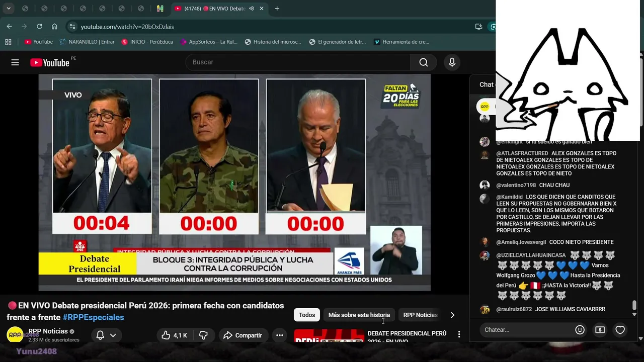Open the @raulruiz6872 username in chat
The width and height of the screenshot is (644, 362).
514,309
